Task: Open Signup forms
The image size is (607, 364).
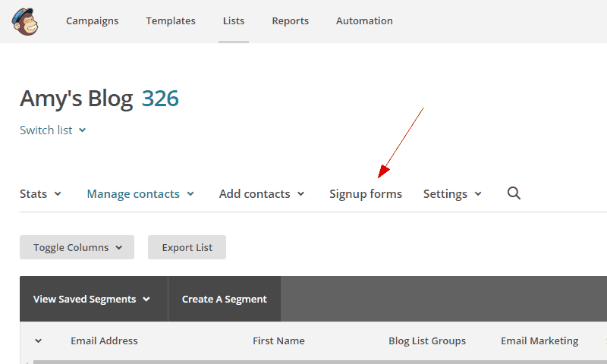Action: (366, 194)
